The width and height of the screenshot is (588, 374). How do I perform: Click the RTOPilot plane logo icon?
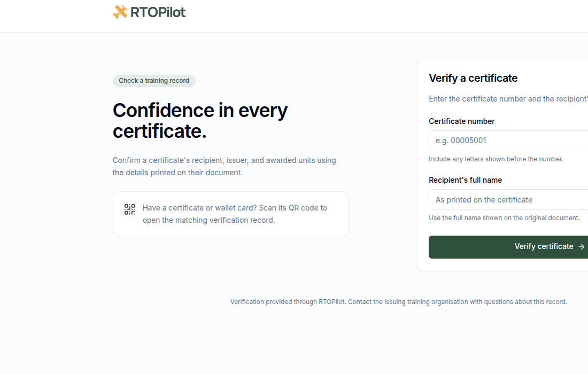click(x=120, y=12)
